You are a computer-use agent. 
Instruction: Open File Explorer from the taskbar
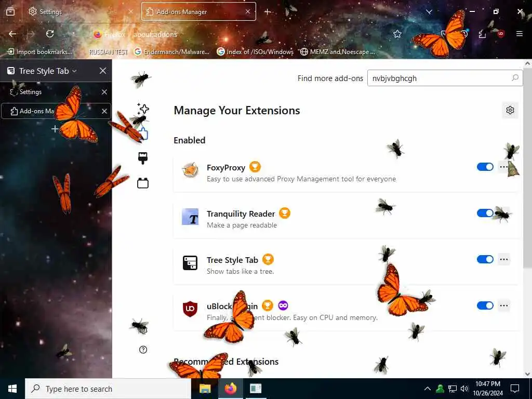[205, 389]
